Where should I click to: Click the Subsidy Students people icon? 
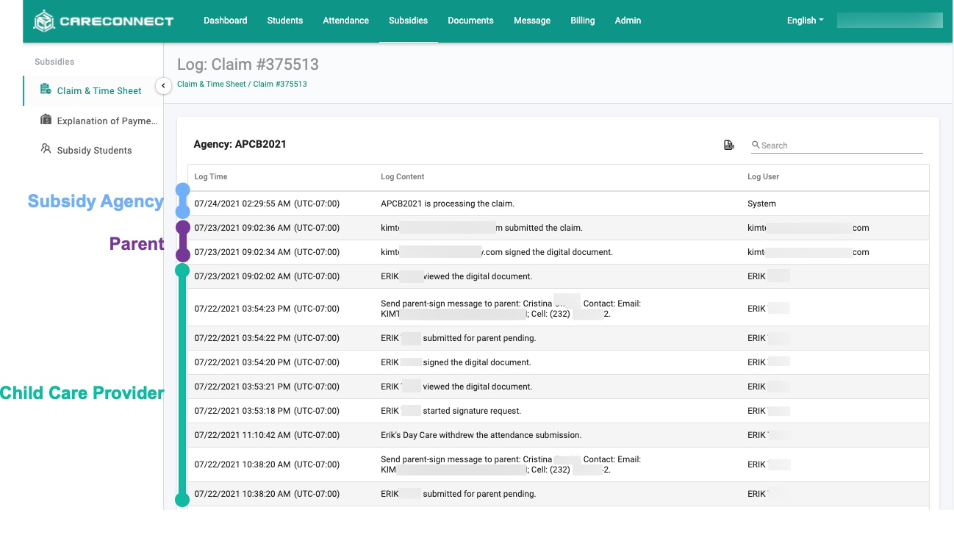pyautogui.click(x=46, y=149)
